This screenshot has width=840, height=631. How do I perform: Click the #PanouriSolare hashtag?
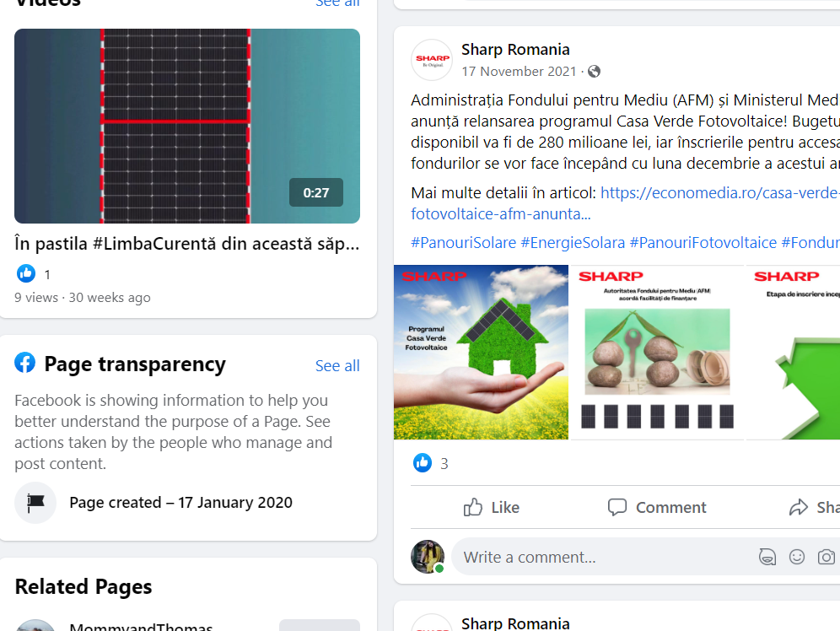[463, 243]
